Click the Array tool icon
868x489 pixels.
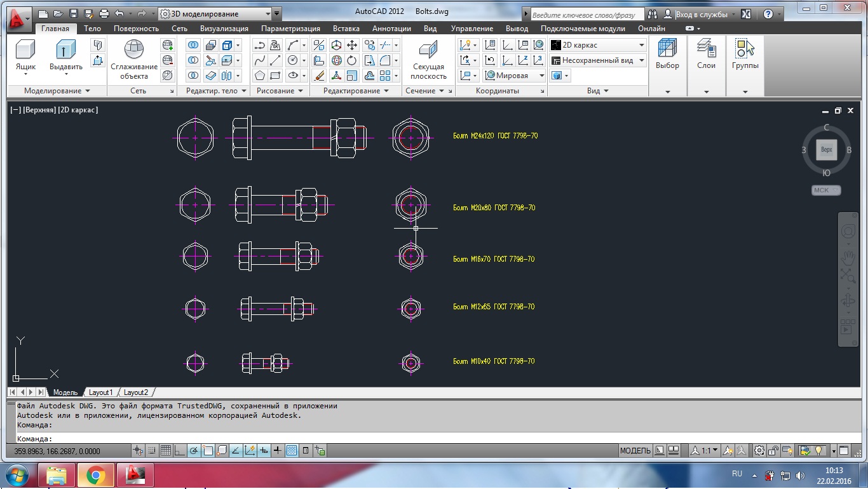[x=385, y=76]
